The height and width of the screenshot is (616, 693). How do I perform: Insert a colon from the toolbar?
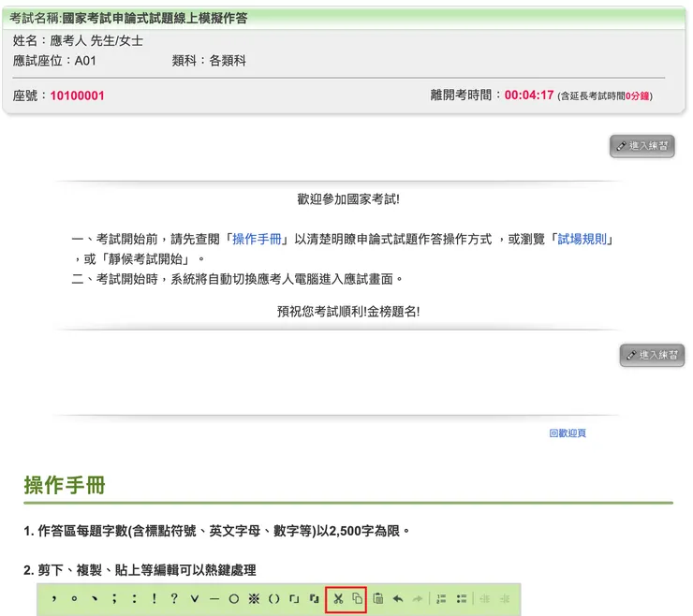click(134, 599)
